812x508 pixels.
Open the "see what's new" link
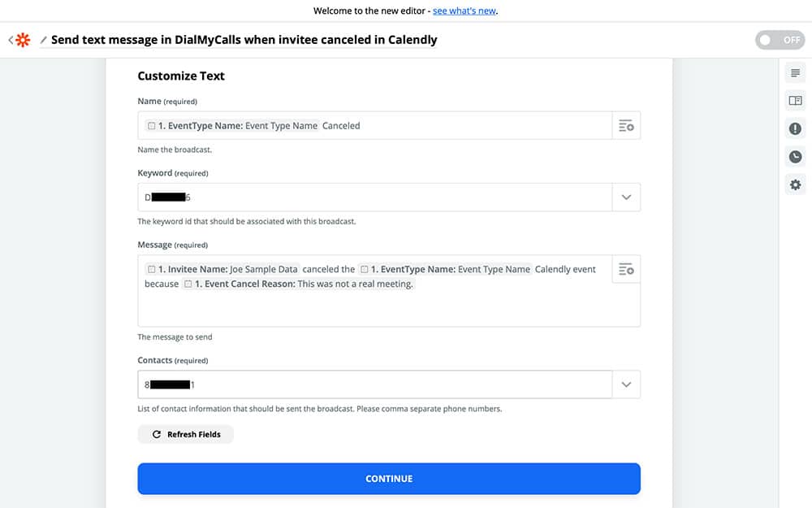pyautogui.click(x=464, y=11)
